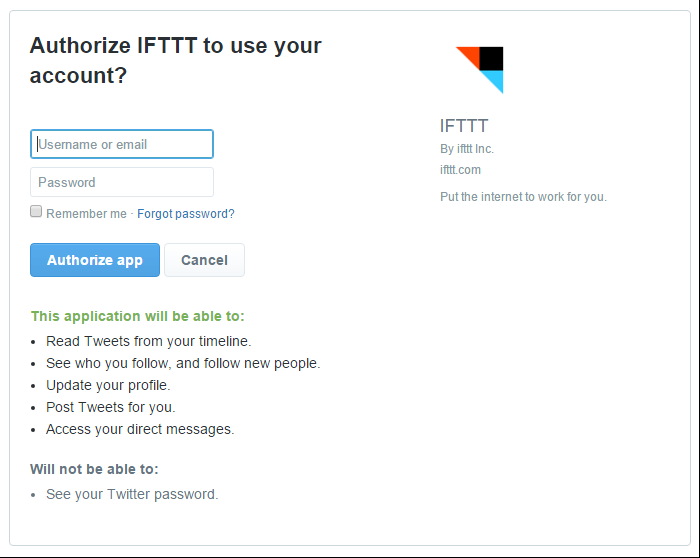Click the 'Authorize IFTTT to use your account?' heading
Screen dimensions: 700x558
tap(175, 60)
